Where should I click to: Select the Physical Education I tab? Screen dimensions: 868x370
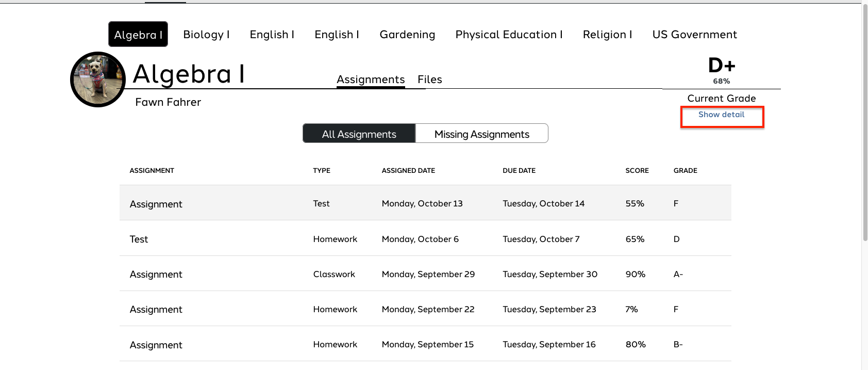[x=509, y=35]
